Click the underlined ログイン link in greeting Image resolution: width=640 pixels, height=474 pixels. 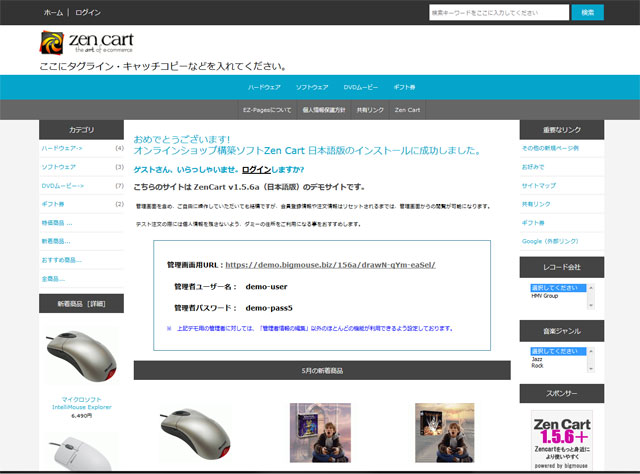[x=256, y=169]
